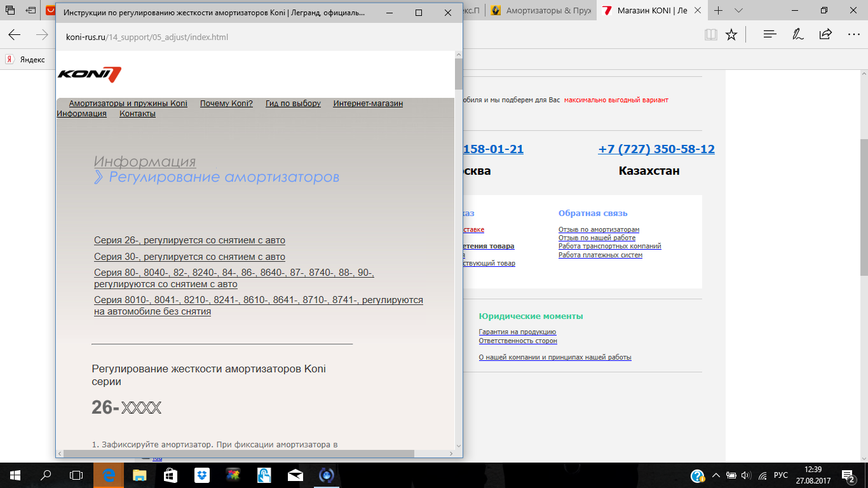Open О нашей компании и принципах link
Viewport: 868px width, 488px height.
(555, 357)
